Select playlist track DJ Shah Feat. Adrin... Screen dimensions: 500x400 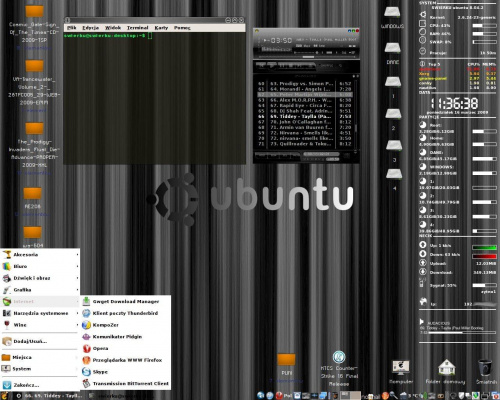point(304,111)
